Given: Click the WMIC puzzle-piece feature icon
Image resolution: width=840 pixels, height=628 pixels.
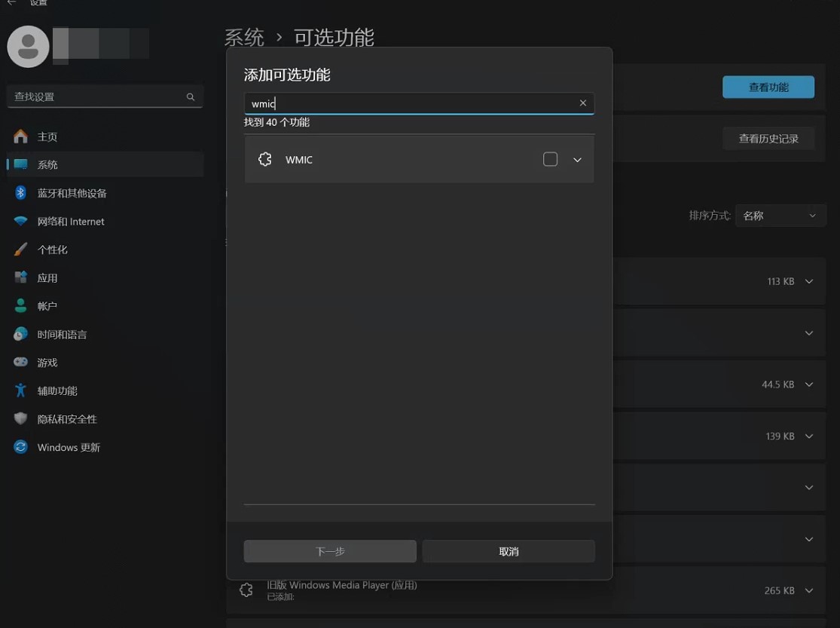Looking at the screenshot, I should click(265, 159).
